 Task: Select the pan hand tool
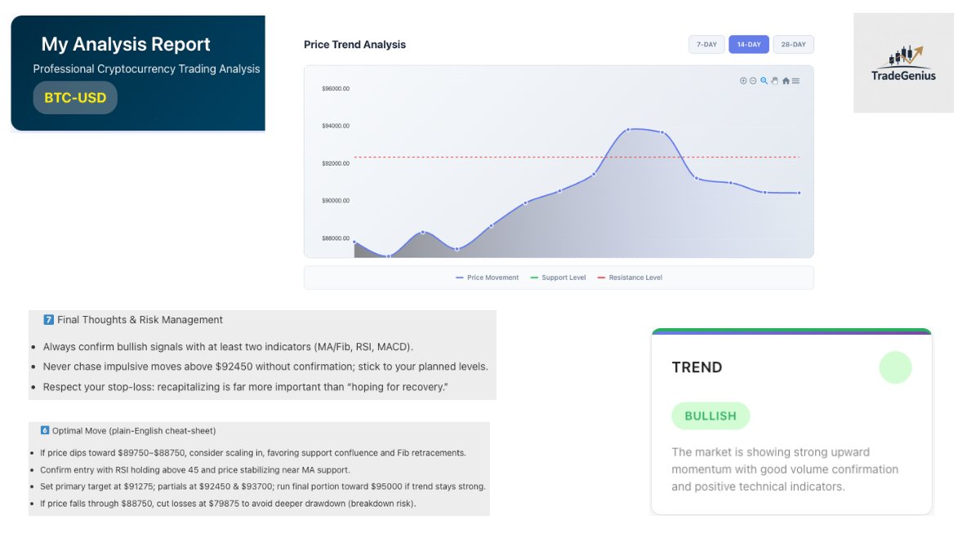pyautogui.click(x=774, y=81)
